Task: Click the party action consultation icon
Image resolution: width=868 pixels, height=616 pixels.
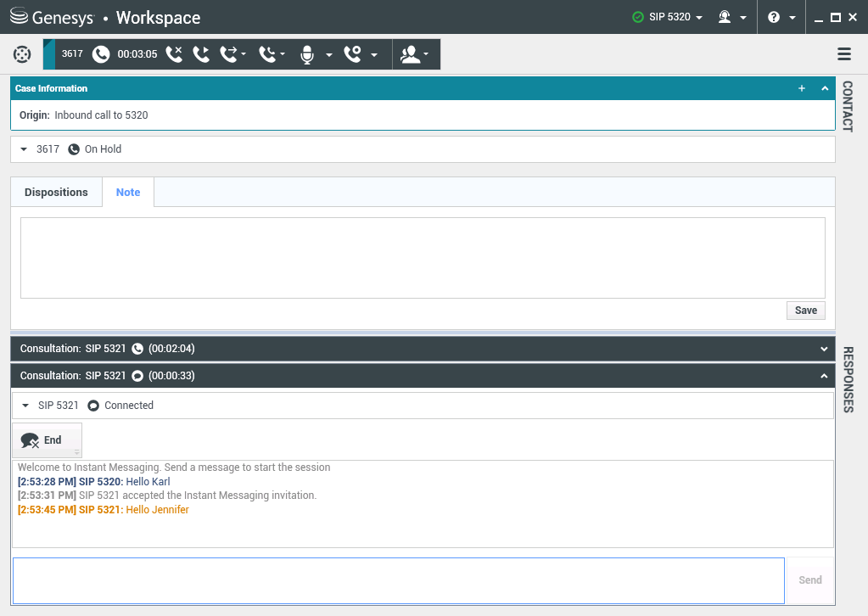Action: pos(410,54)
